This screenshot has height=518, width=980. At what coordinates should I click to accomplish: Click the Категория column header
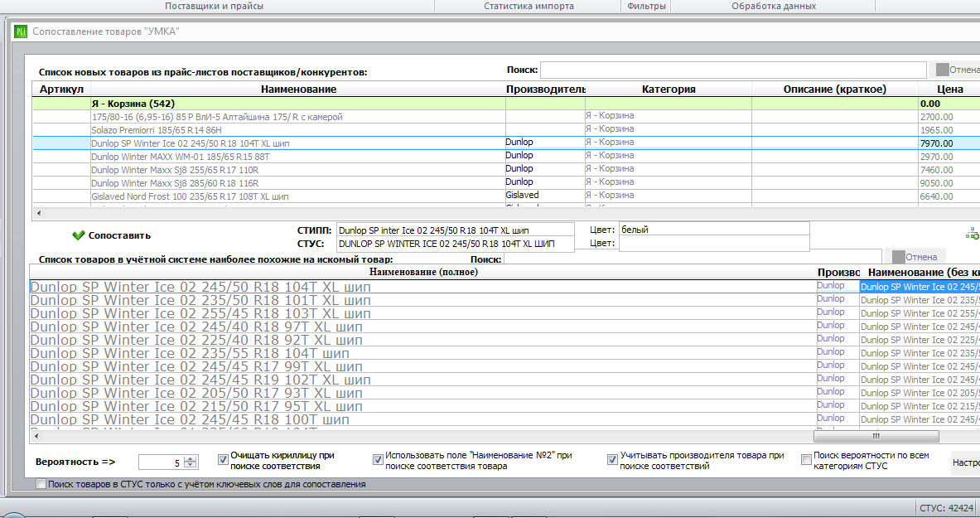tap(669, 89)
